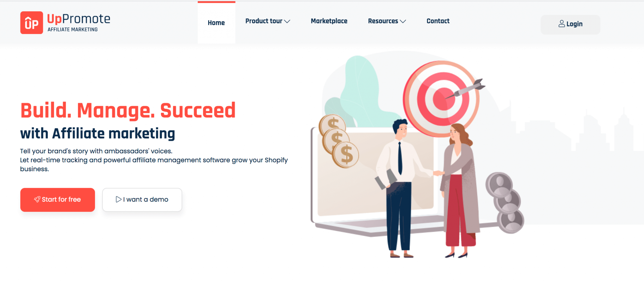
Task: Click the Build. Manage. Succeed headline
Action: 128,110
